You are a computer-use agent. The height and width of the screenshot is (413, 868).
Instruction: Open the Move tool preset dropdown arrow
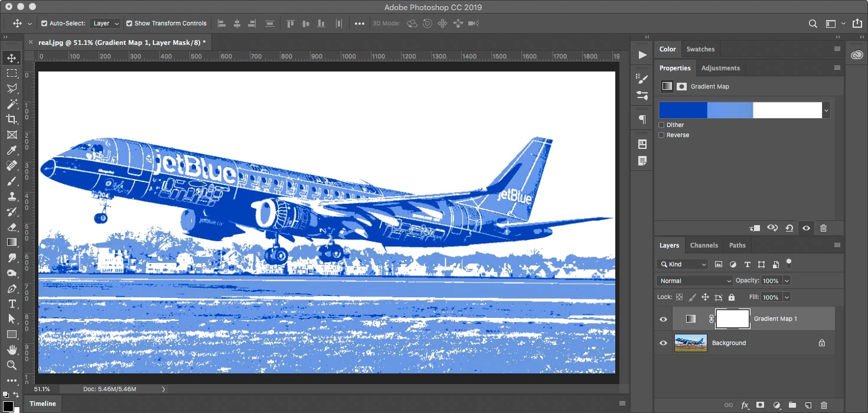(x=30, y=24)
